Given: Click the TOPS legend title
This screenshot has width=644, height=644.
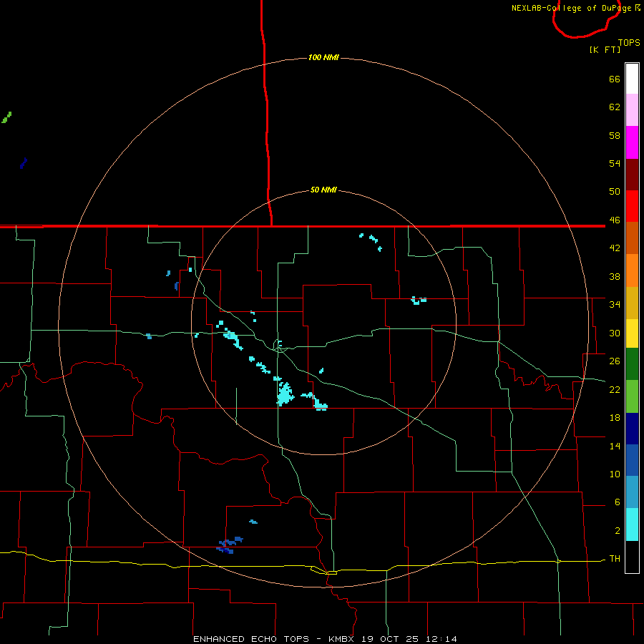Looking at the screenshot, I should tap(629, 43).
